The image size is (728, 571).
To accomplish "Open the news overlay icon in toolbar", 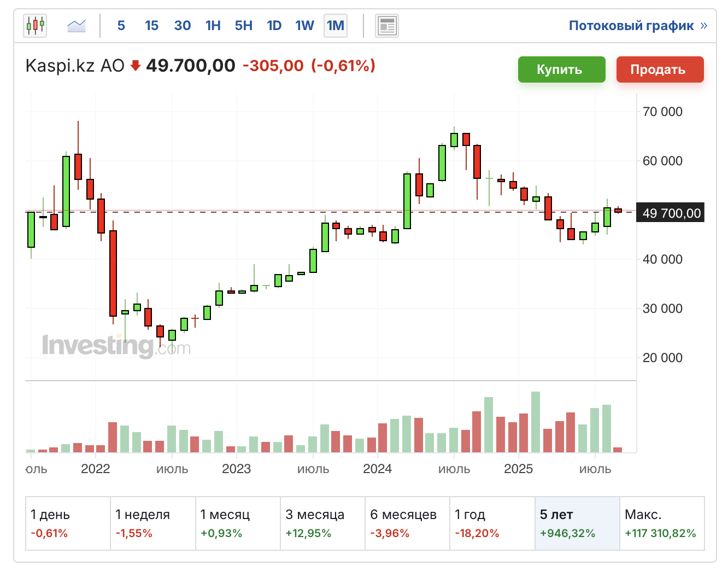I will click(x=387, y=26).
